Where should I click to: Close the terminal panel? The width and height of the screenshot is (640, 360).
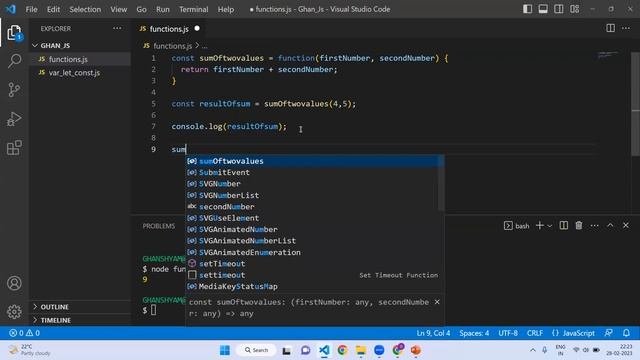click(626, 225)
